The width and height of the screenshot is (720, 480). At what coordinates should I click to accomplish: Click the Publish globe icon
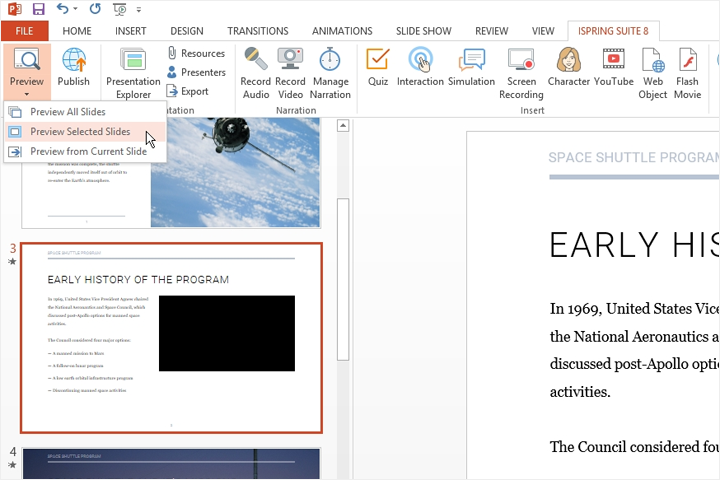pyautogui.click(x=73, y=60)
